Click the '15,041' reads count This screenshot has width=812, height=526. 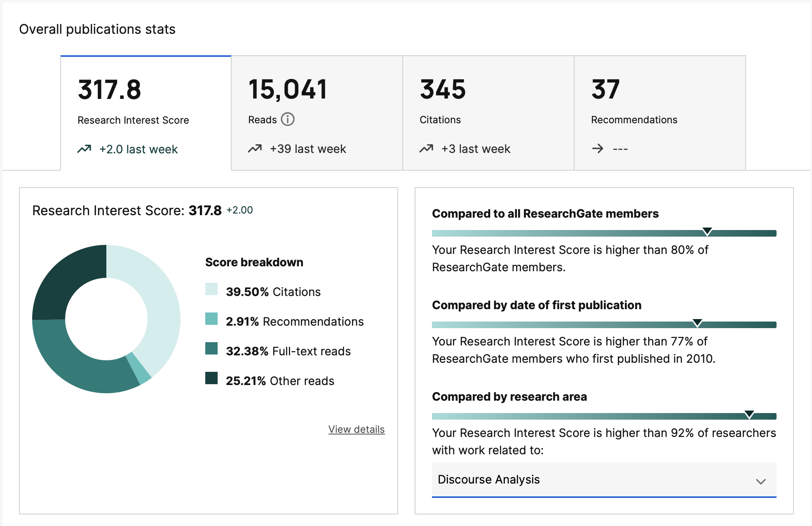[x=288, y=89]
